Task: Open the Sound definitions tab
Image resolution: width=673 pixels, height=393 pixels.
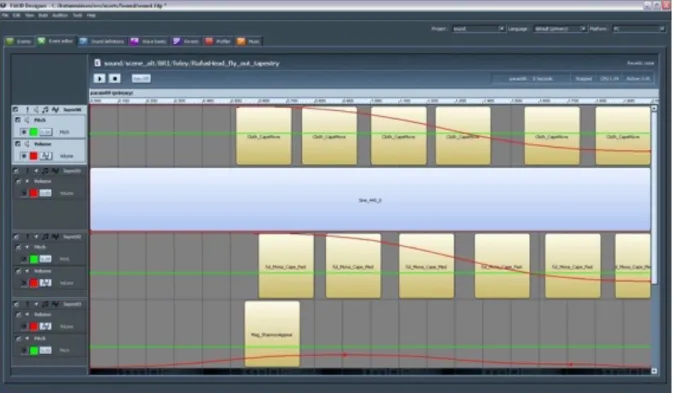Action: point(103,42)
